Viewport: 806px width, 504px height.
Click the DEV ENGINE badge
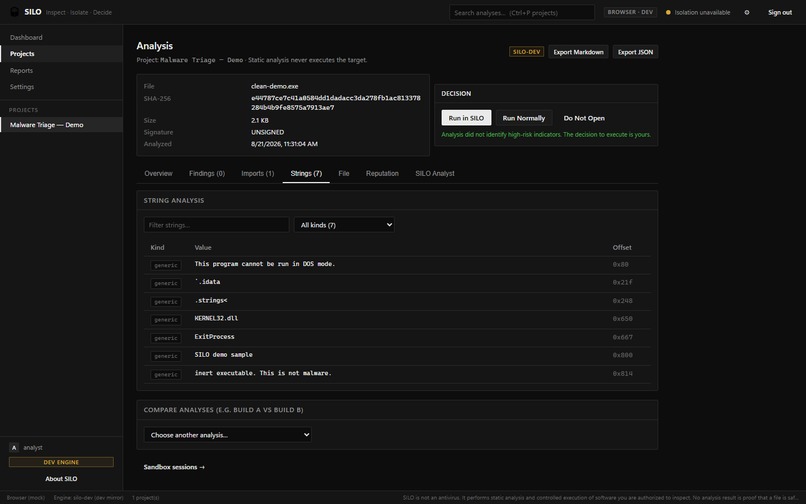click(x=61, y=462)
